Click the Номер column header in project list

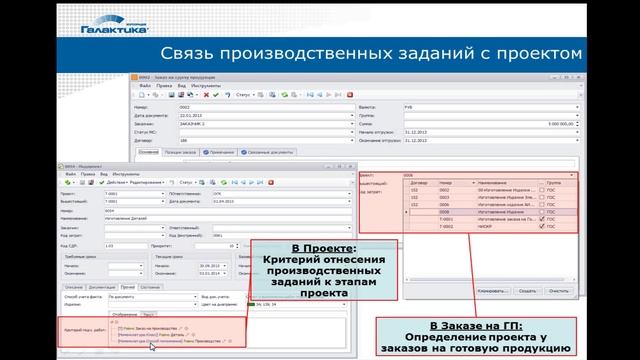457,183
